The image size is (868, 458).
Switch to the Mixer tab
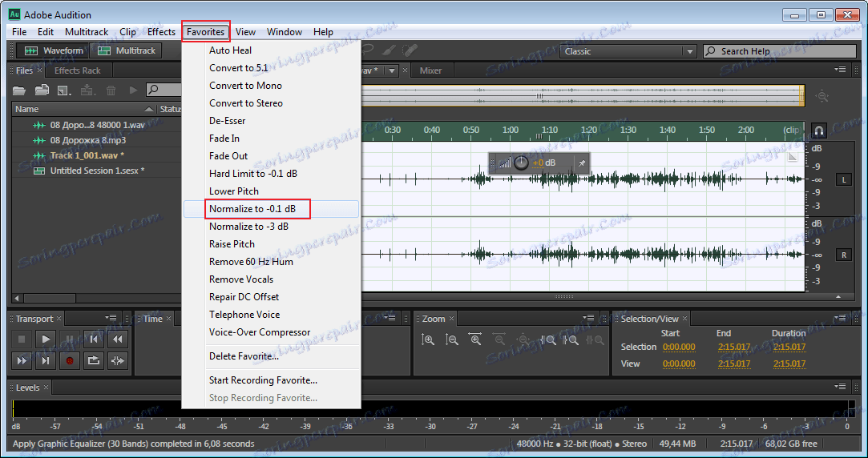coord(430,70)
